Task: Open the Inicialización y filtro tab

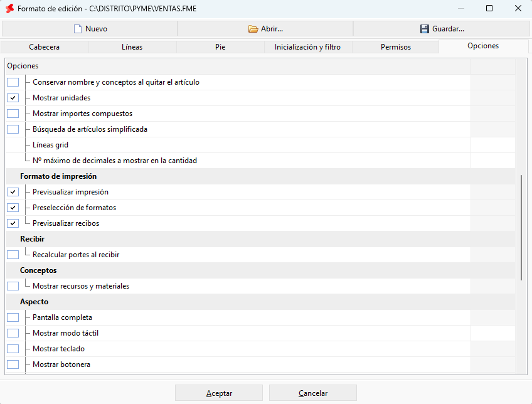Action: 308,47
